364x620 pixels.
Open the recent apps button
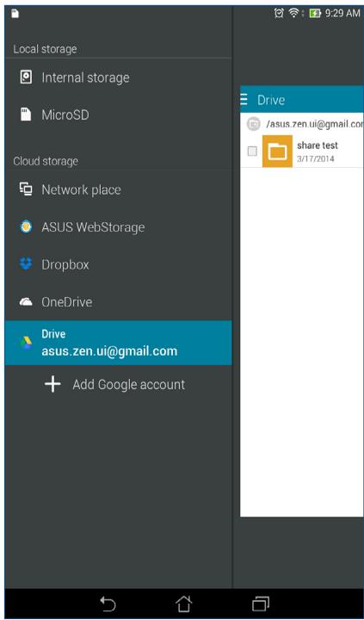(x=261, y=604)
